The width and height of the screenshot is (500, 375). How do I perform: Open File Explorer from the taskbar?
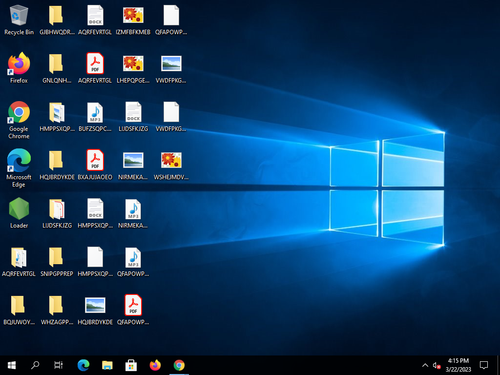click(x=107, y=365)
